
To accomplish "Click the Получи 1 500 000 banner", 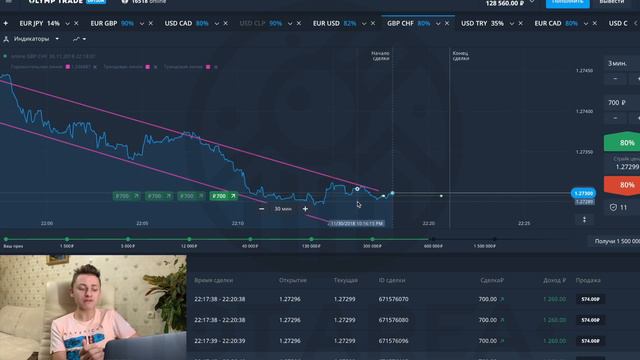I will (614, 241).
